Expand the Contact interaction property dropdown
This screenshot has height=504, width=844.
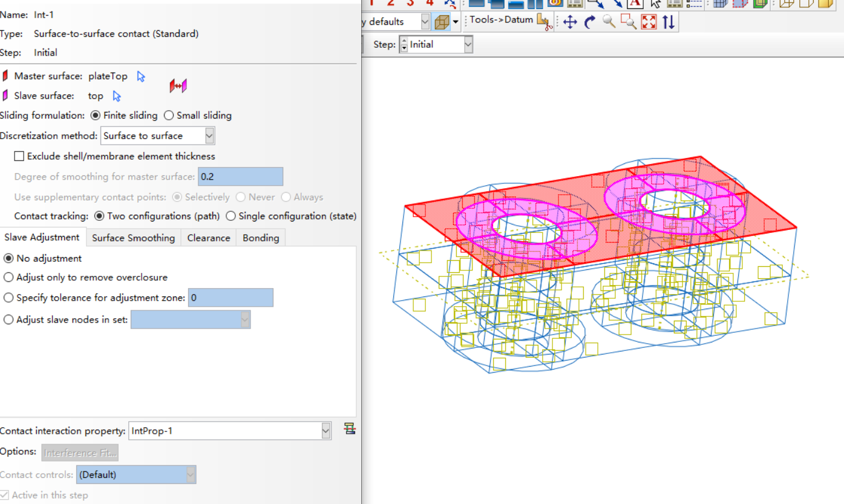325,431
